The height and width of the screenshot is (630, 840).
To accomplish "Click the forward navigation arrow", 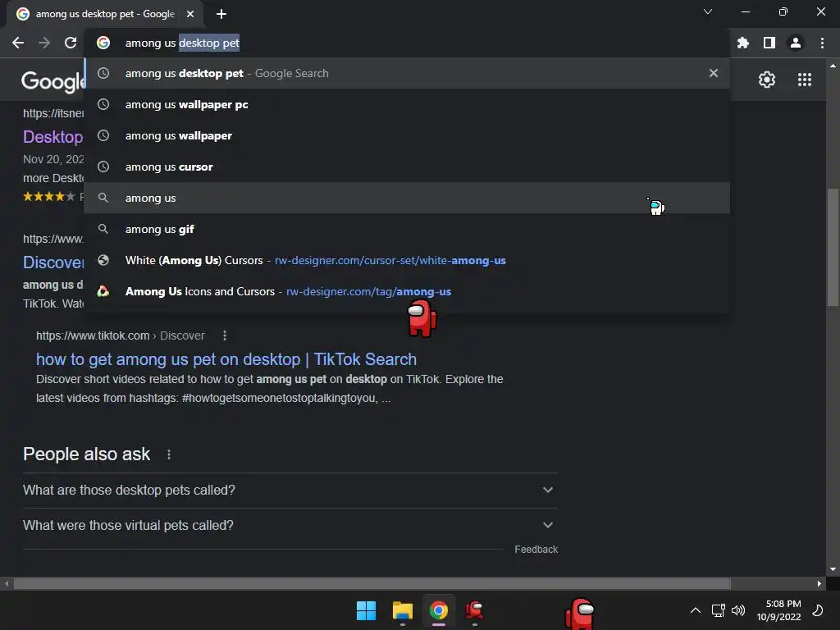I will [44, 43].
